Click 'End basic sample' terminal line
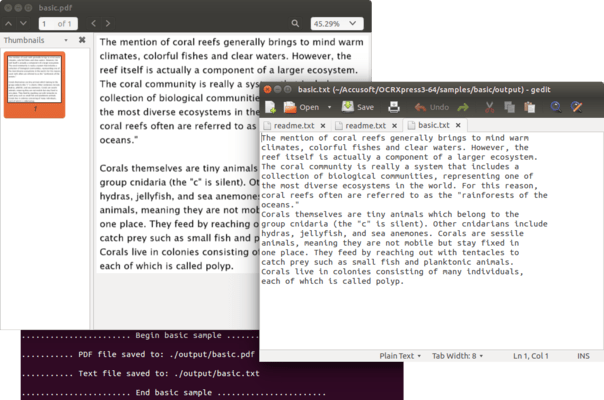 173,393
